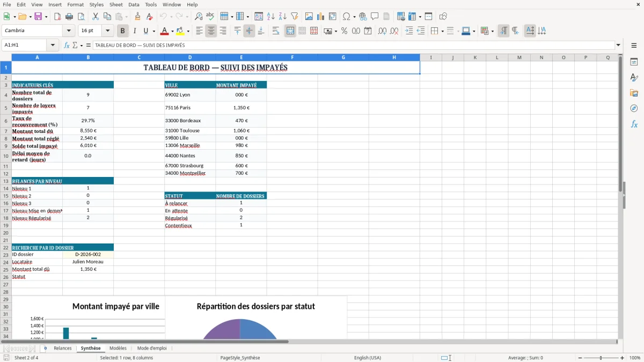Click the zoom in plus button
The image size is (644, 362).
click(x=623, y=358)
